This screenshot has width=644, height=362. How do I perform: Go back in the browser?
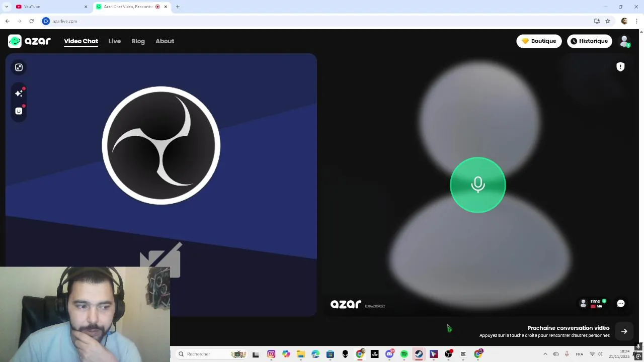[8, 21]
